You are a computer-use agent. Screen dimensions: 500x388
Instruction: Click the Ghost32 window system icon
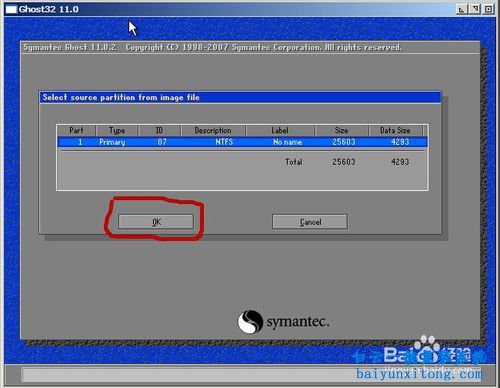click(x=11, y=9)
